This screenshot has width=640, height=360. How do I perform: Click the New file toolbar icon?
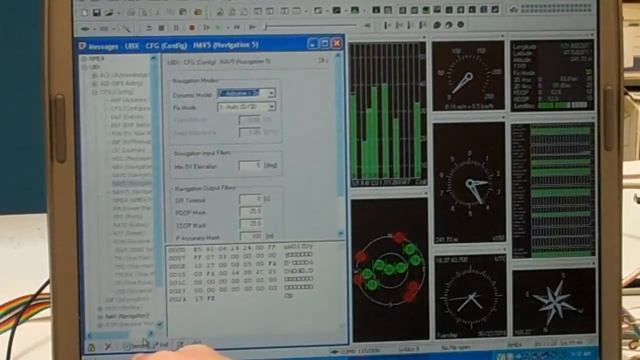(84, 12)
